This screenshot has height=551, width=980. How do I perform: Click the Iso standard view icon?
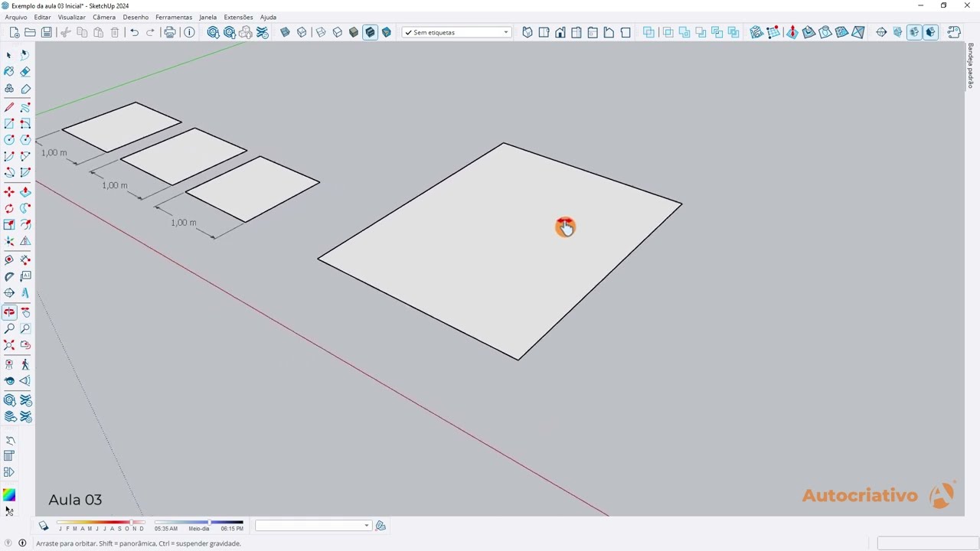pos(528,32)
